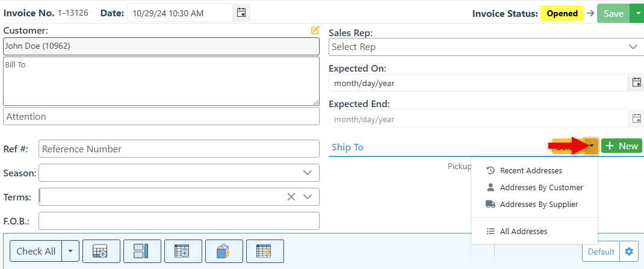This screenshot has height=269, width=644.
Task: Click the split panel layout icon
Action: pyautogui.click(x=142, y=251)
